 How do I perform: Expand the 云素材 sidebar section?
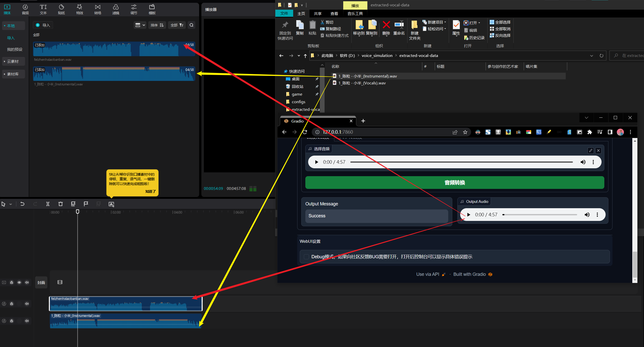click(13, 62)
